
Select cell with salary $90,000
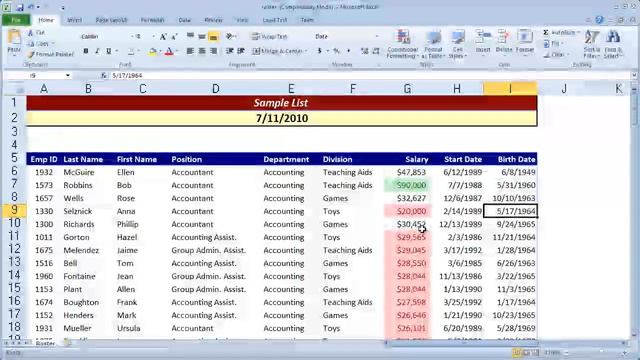tap(407, 185)
